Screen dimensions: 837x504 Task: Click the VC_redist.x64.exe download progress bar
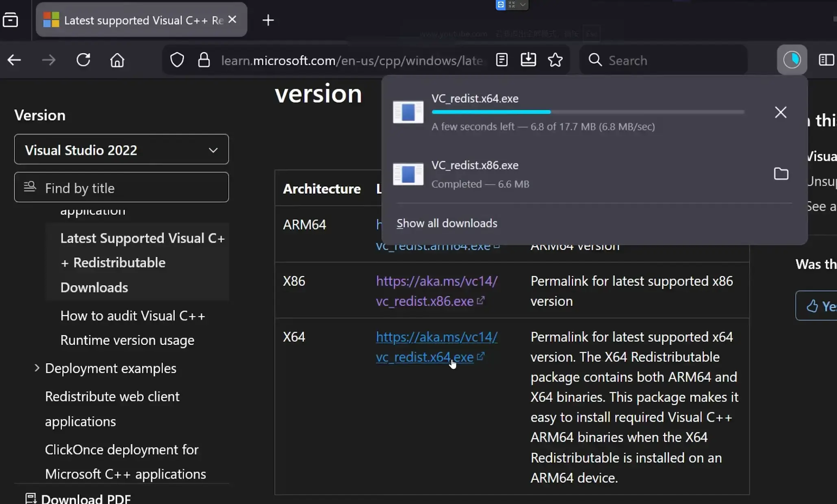(588, 112)
